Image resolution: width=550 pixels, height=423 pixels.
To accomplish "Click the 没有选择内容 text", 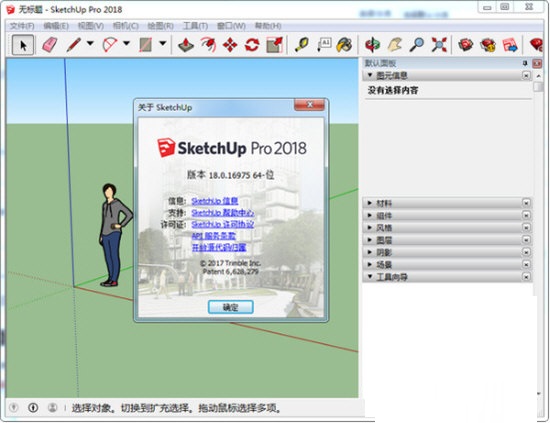I will [393, 90].
